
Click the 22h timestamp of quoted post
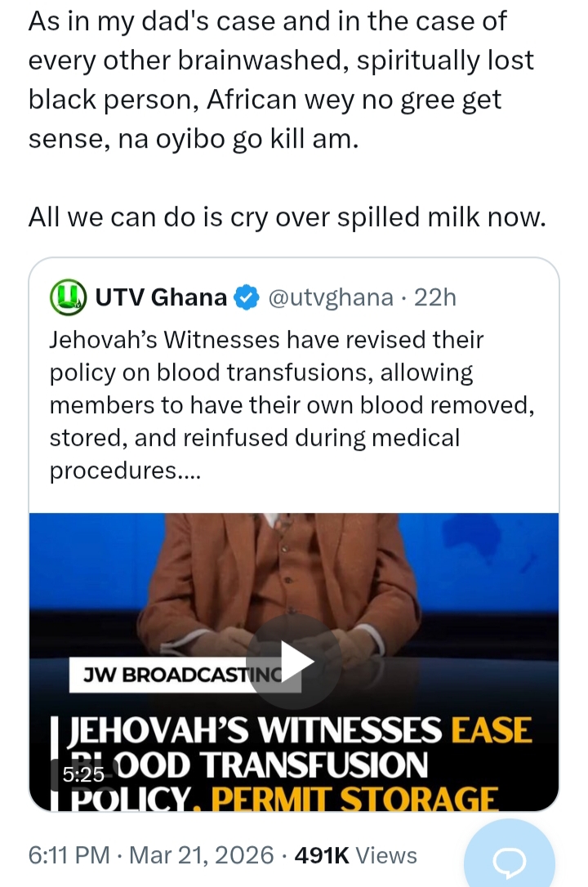(434, 298)
